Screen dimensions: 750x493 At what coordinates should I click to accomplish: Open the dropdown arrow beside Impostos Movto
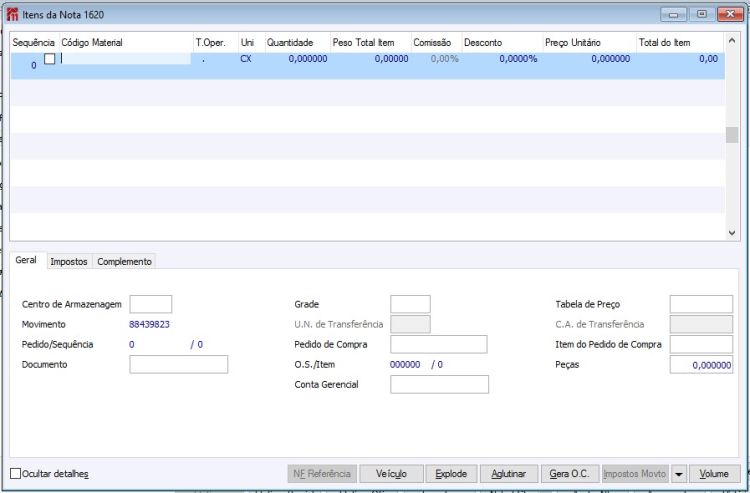(x=678, y=474)
